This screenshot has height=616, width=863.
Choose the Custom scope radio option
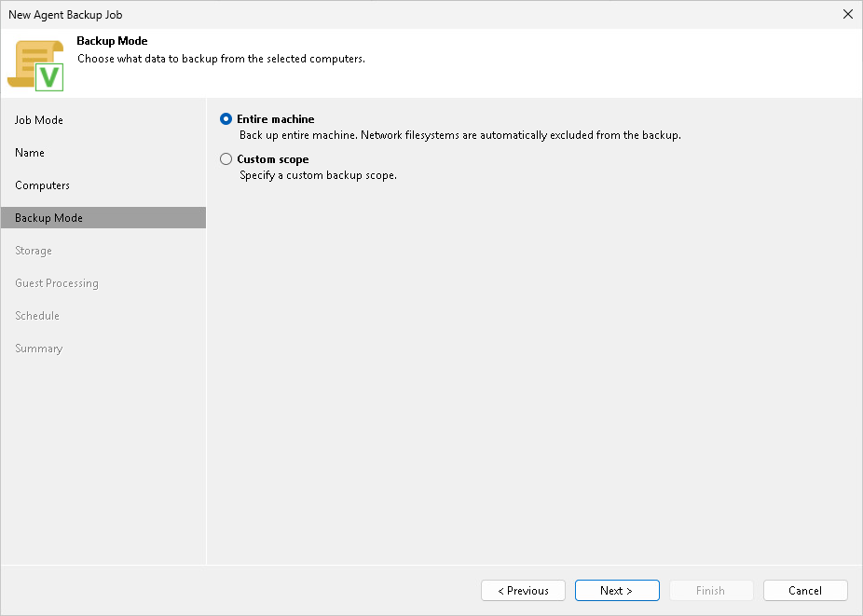coord(226,159)
